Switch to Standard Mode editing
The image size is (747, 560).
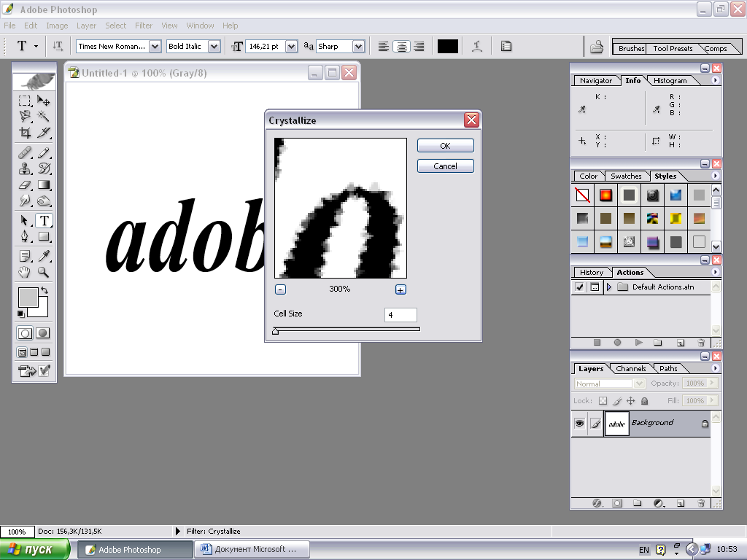point(25,333)
